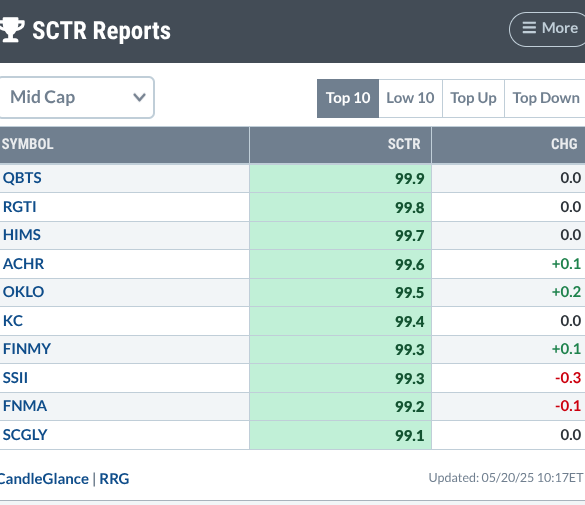Click the 99.4 SCTR value for KC
Viewport: 585px width, 505px height.
click(410, 321)
